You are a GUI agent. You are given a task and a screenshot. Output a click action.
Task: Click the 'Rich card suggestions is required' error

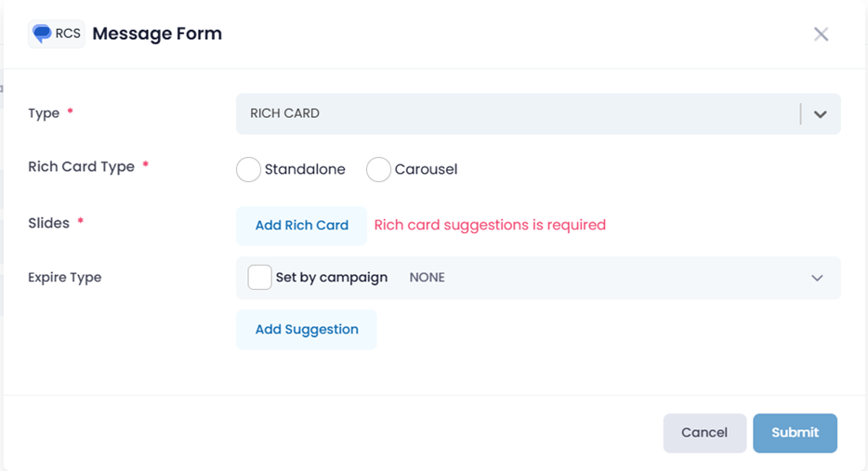coord(490,225)
